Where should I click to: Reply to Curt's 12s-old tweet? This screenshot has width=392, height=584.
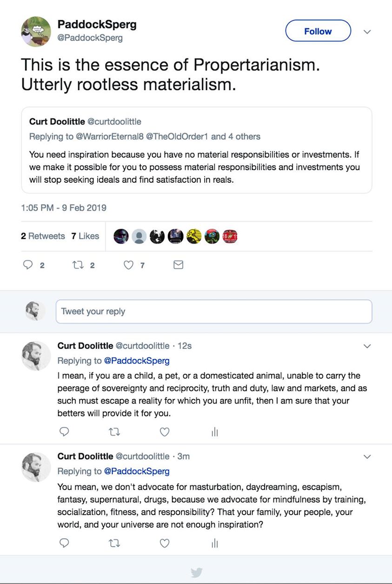[x=65, y=432]
